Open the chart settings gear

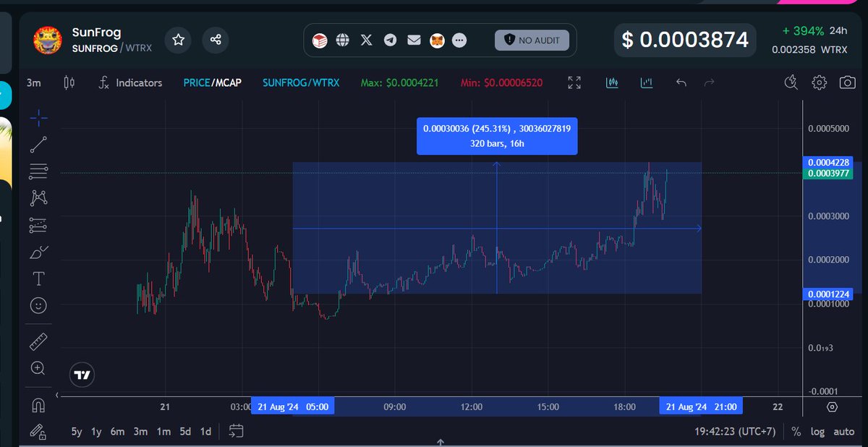click(x=819, y=82)
